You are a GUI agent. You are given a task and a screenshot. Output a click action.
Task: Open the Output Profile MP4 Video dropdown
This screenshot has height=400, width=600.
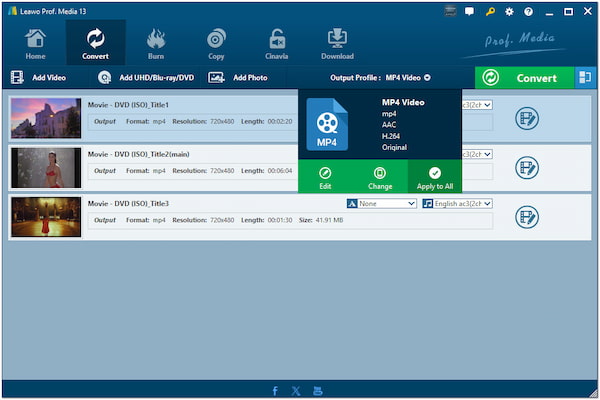[x=380, y=78]
